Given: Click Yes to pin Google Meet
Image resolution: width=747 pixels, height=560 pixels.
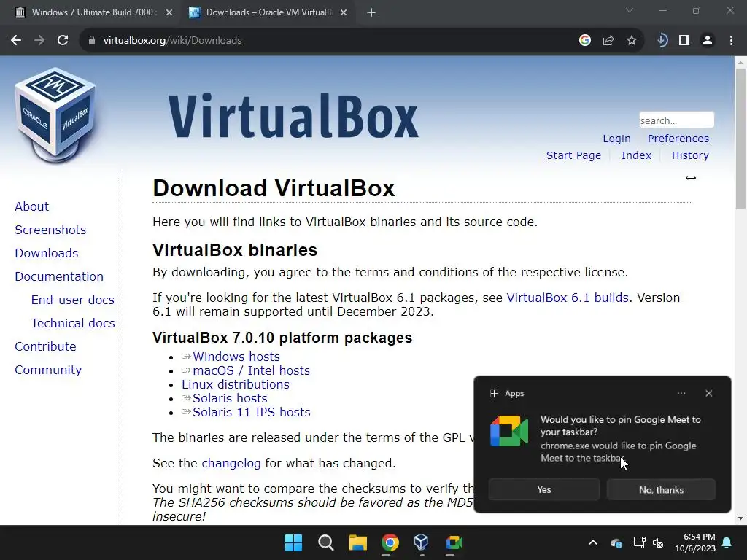Looking at the screenshot, I should coord(544,489).
